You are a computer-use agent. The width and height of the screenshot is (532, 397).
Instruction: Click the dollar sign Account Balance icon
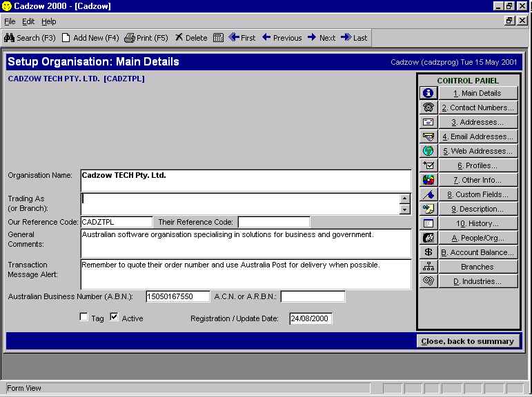pyautogui.click(x=428, y=252)
